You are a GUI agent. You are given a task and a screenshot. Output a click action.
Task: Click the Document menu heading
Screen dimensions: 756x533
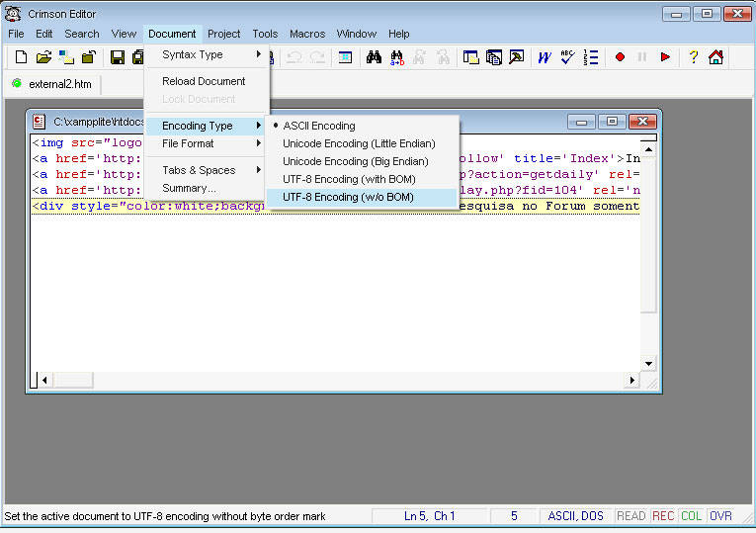tap(172, 34)
